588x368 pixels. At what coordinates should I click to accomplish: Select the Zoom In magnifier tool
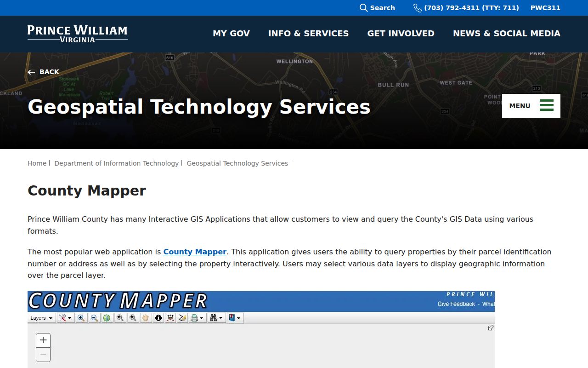point(81,318)
